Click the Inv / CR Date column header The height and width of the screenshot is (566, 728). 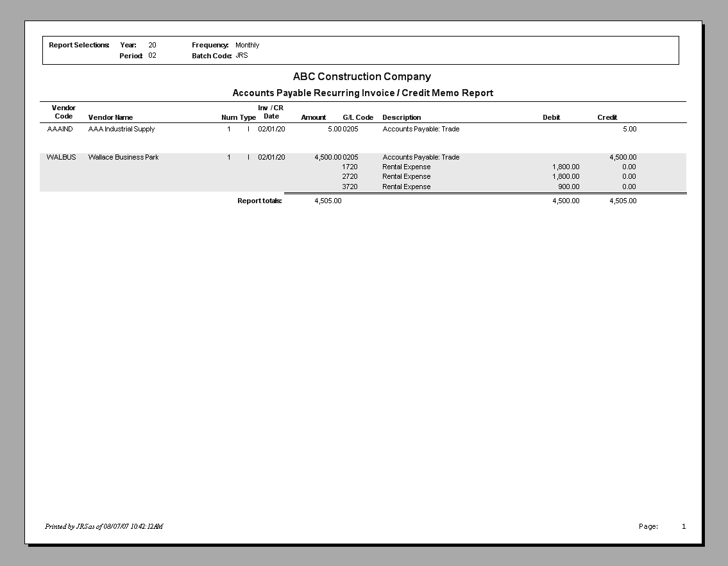coord(271,112)
